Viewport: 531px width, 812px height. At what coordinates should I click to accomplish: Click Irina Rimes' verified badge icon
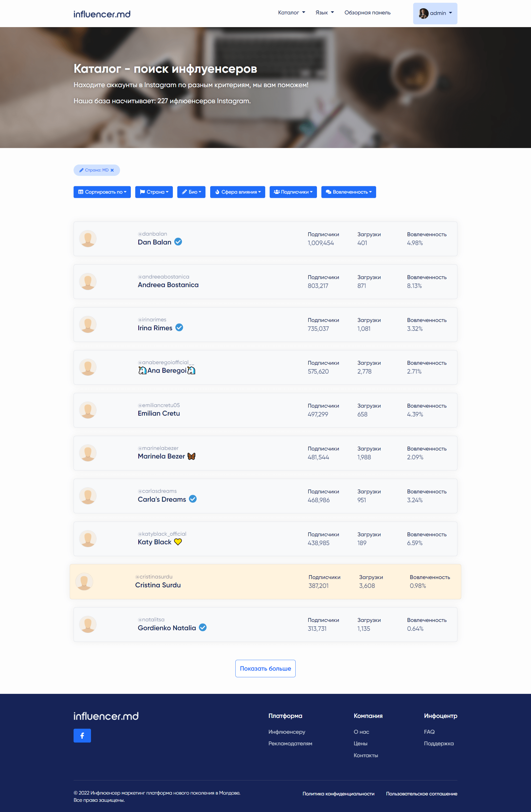click(x=179, y=328)
